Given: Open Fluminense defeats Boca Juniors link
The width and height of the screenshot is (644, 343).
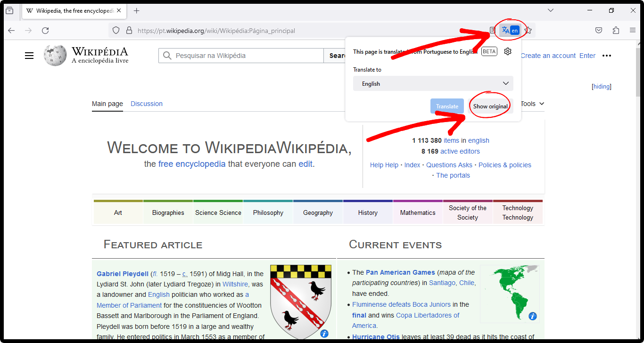Looking at the screenshot, I should tap(401, 304).
